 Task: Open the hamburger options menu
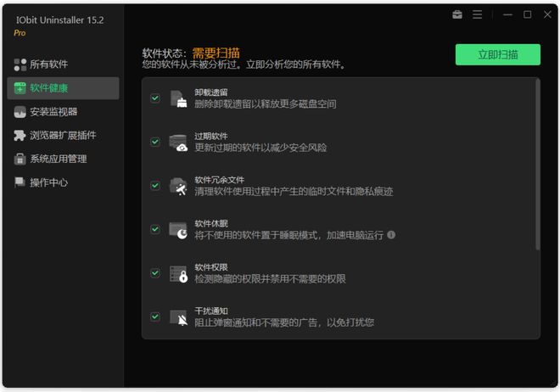(477, 14)
